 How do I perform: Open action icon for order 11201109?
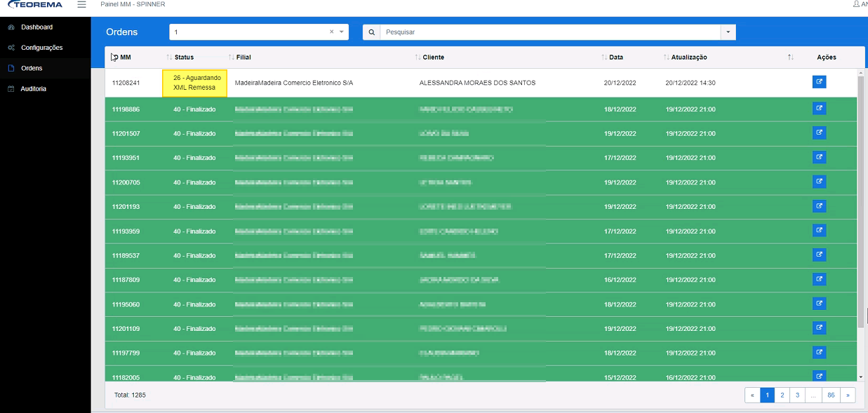click(819, 328)
